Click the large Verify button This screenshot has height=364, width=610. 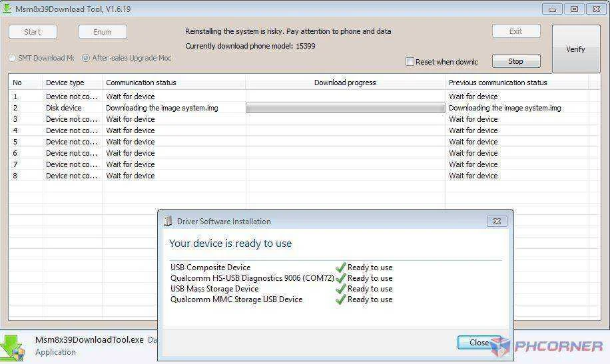[576, 49]
